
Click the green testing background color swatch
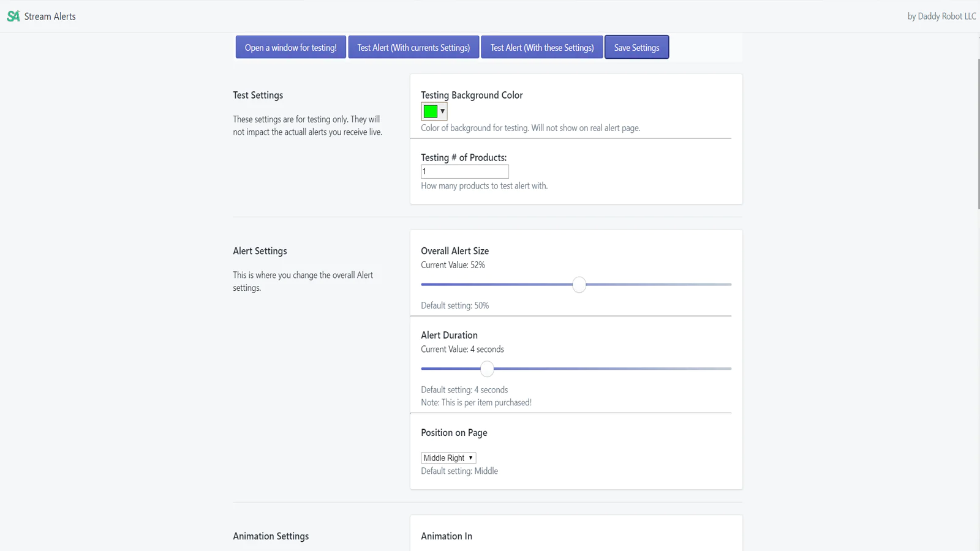pos(431,111)
